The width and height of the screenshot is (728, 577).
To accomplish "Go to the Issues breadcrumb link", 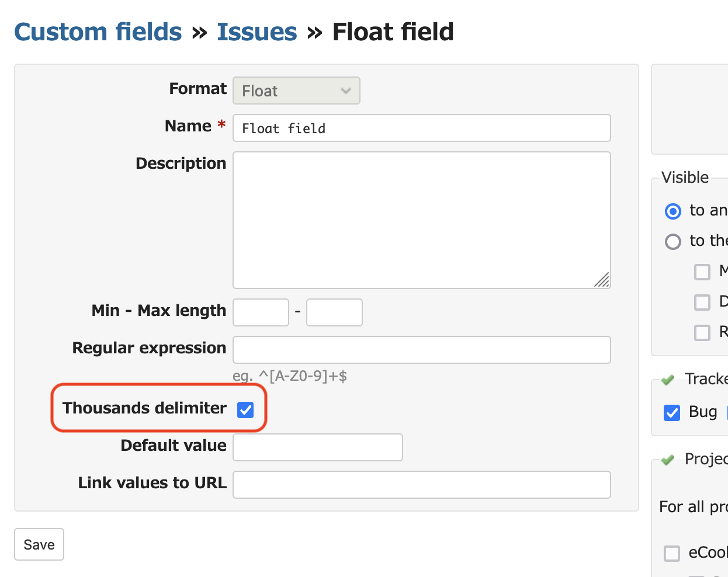I will (x=257, y=32).
